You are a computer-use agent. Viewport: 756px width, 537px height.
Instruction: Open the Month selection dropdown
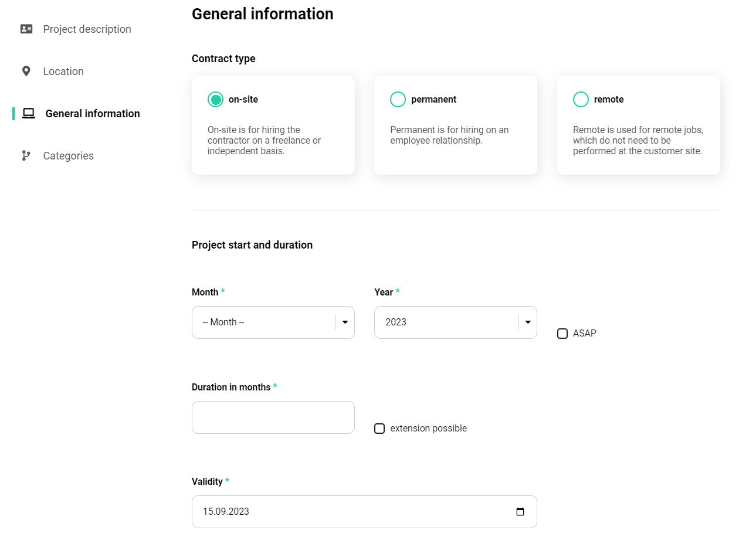[x=273, y=322]
